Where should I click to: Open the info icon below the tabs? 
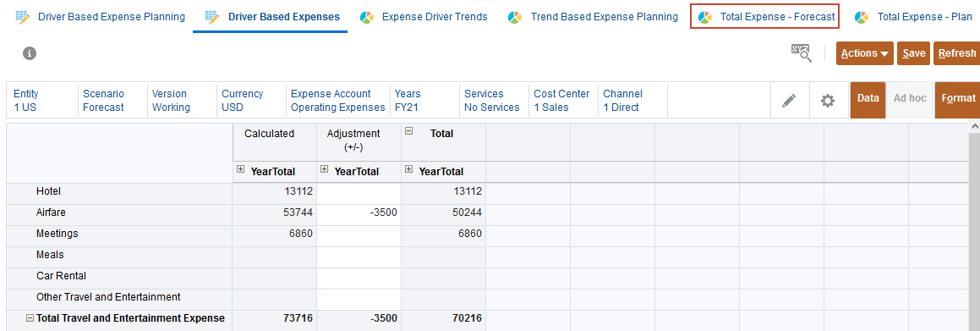point(30,54)
